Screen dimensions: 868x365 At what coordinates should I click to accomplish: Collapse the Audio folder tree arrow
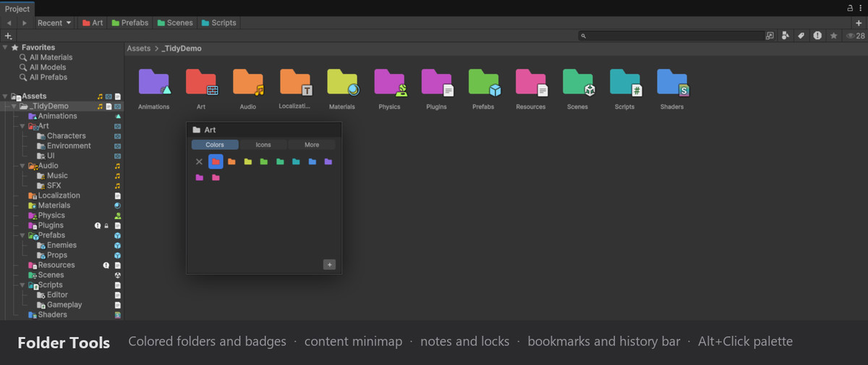[x=22, y=166]
